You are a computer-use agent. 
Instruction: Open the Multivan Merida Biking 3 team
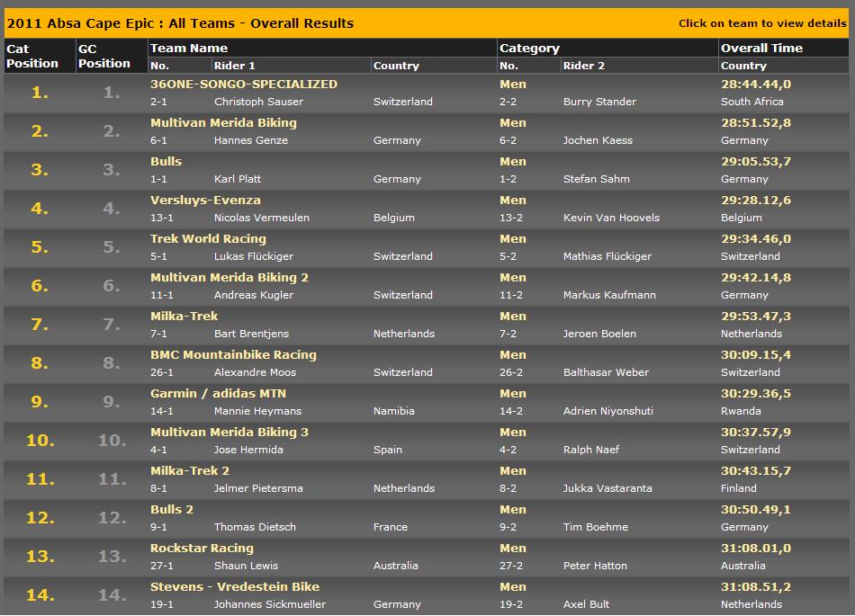pyautogui.click(x=229, y=432)
